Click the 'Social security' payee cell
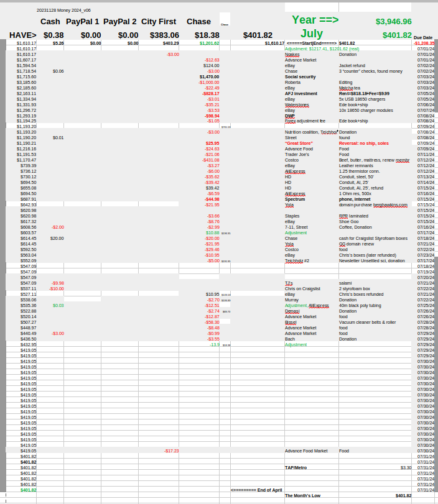The width and height of the screenshot is (438, 504). point(301,77)
